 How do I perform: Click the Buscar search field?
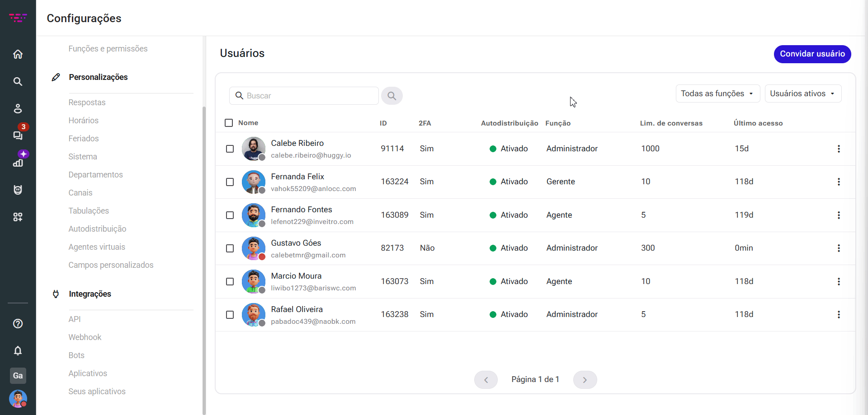(x=304, y=96)
